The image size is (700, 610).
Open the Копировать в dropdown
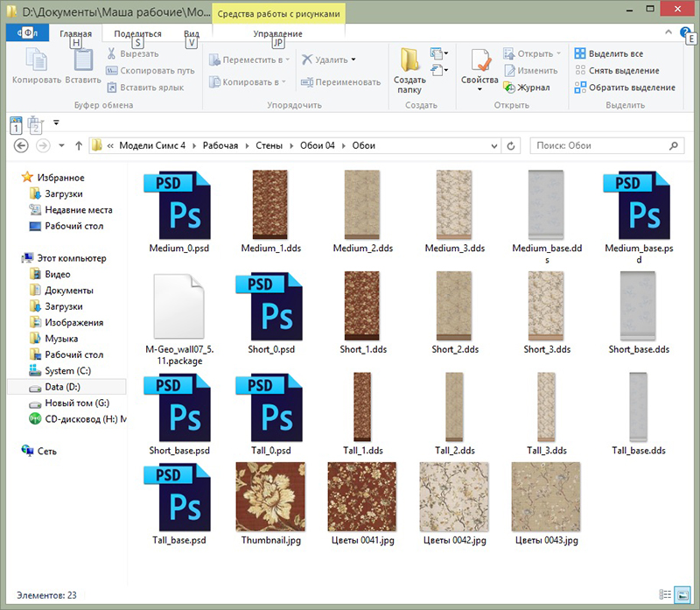click(248, 82)
